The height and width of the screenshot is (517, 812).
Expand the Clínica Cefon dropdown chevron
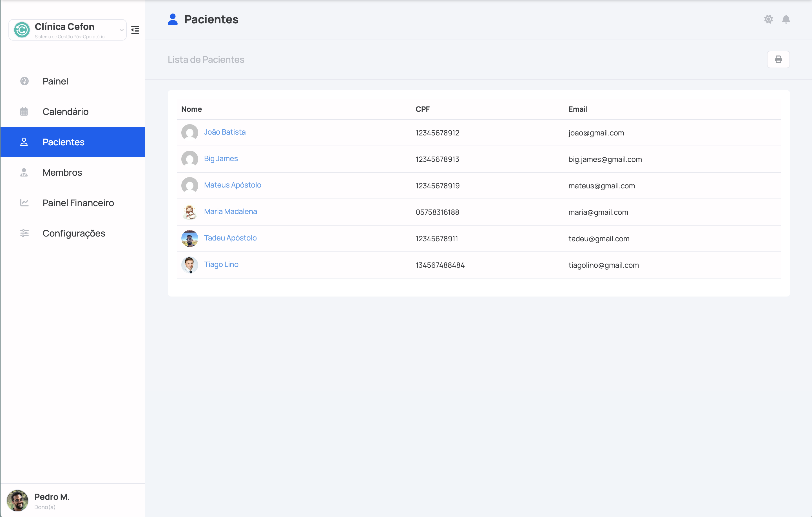(121, 30)
